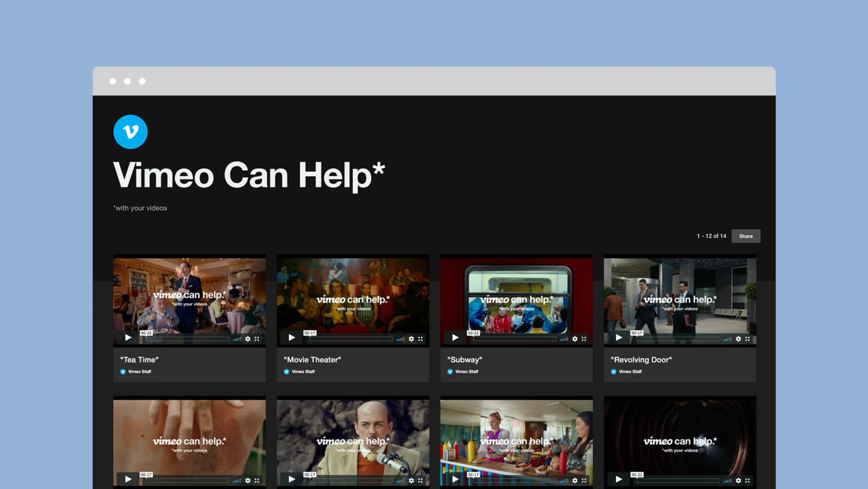The image size is (868, 489).
Task: Open the "Revolving Door" title link
Action: coord(641,359)
